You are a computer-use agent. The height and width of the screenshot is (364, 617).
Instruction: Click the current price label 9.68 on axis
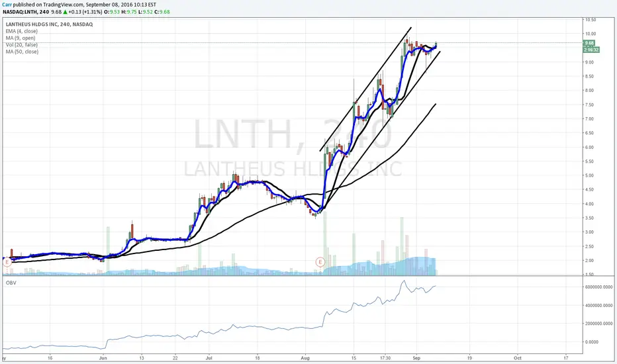589,43
